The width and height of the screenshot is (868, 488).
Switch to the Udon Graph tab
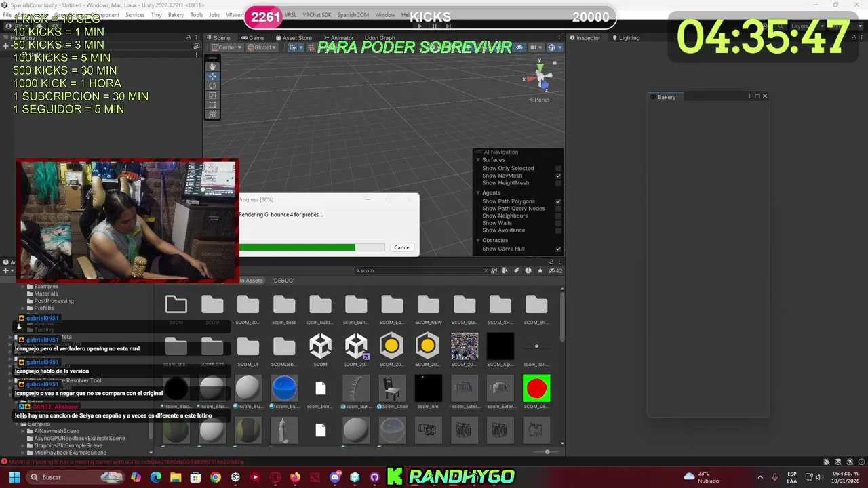(380, 38)
